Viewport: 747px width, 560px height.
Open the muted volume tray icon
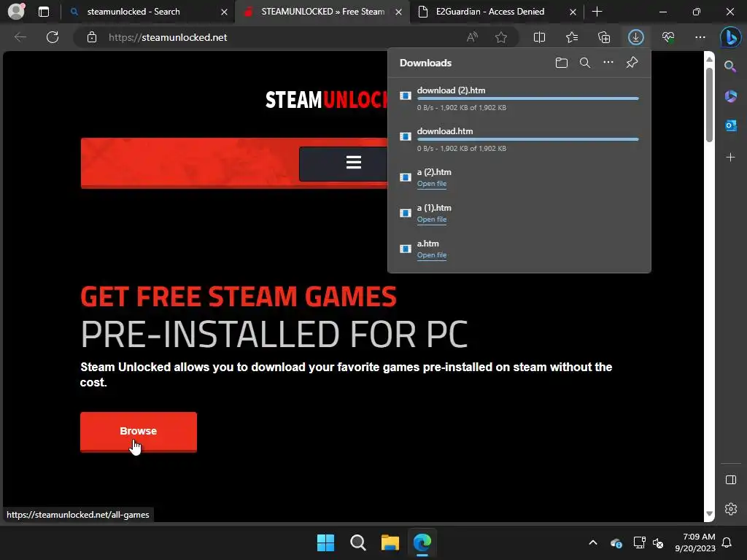659,542
